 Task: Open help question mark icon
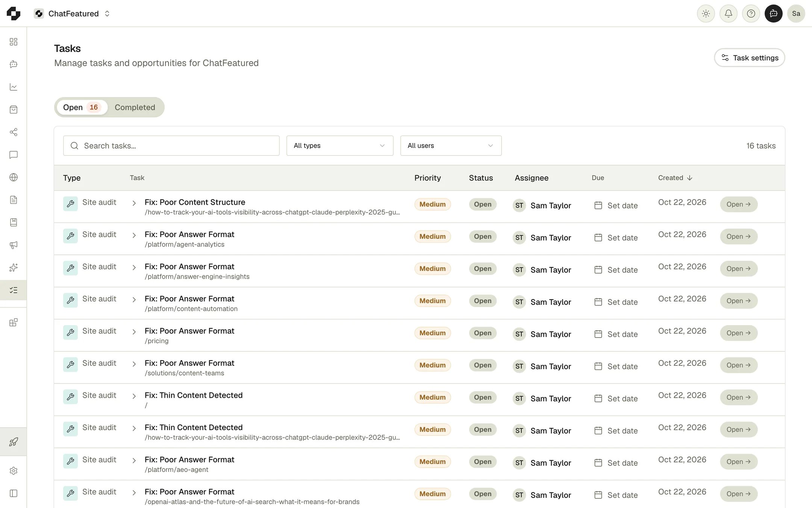tap(751, 14)
